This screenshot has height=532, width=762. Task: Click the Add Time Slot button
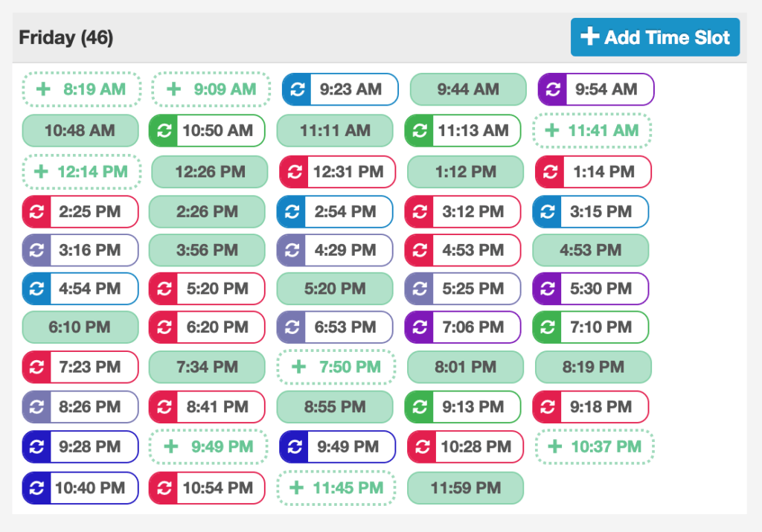[655, 37]
